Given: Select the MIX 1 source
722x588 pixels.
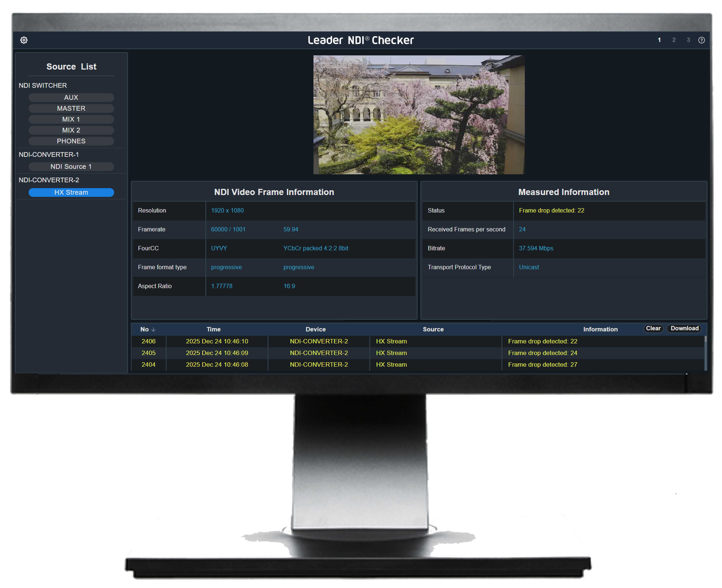Looking at the screenshot, I should [x=71, y=119].
